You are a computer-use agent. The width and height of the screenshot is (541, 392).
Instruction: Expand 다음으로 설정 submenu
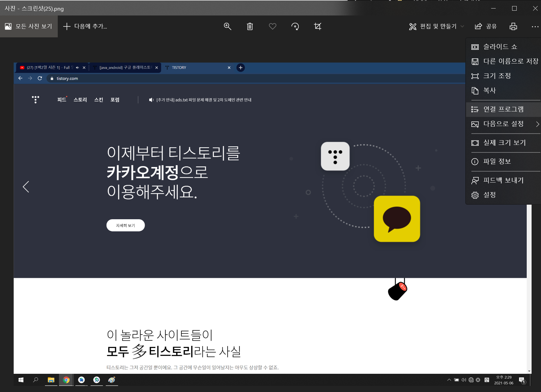[503, 124]
